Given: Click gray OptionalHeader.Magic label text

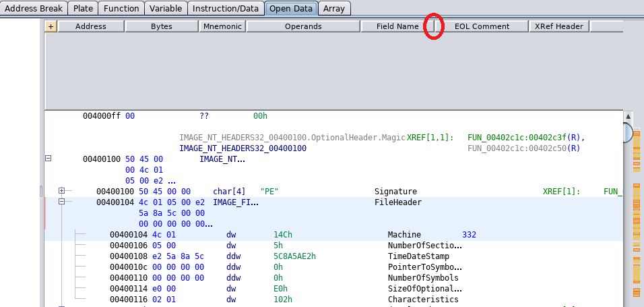Looking at the screenshot, I should coord(292,138).
